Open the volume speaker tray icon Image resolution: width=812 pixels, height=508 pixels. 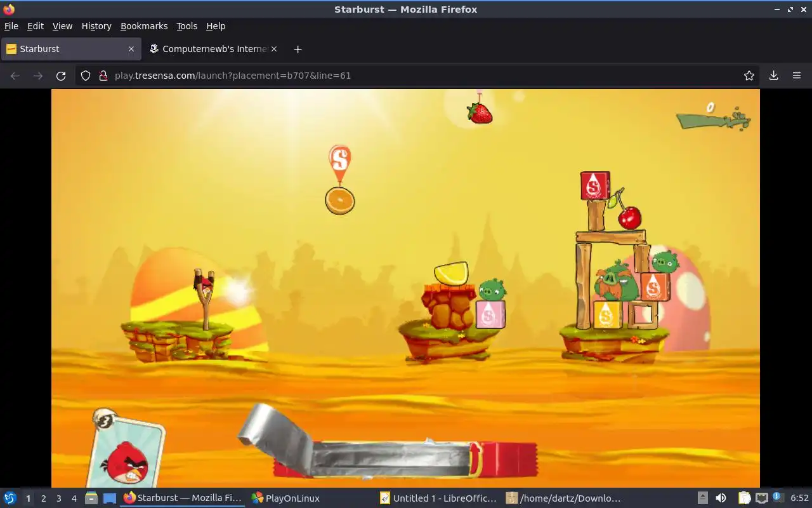721,498
